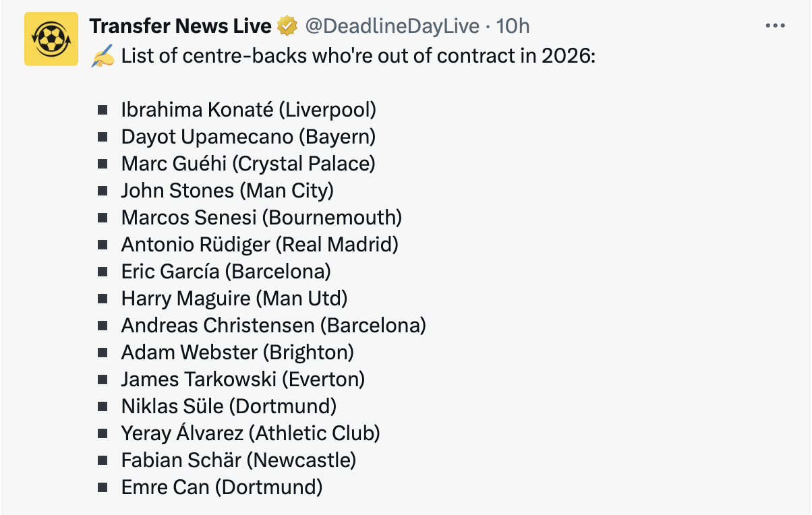Screen dimensions: 812x515
Task: Select the Marc Guéhi (Crystal Palace) line
Action: pos(248,164)
